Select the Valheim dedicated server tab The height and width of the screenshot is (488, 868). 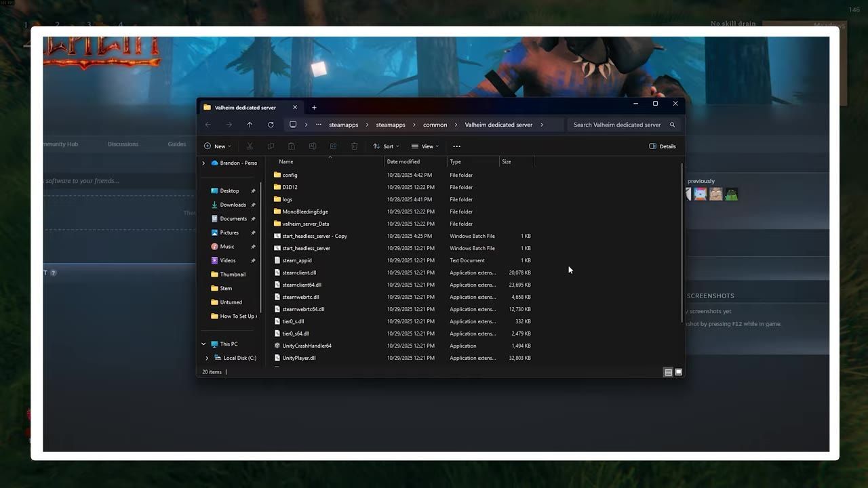click(250, 107)
